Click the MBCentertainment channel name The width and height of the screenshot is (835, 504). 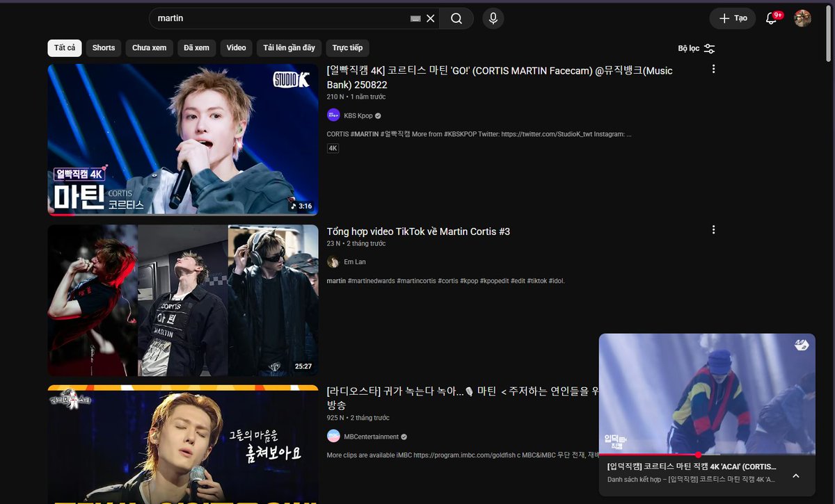[372, 437]
